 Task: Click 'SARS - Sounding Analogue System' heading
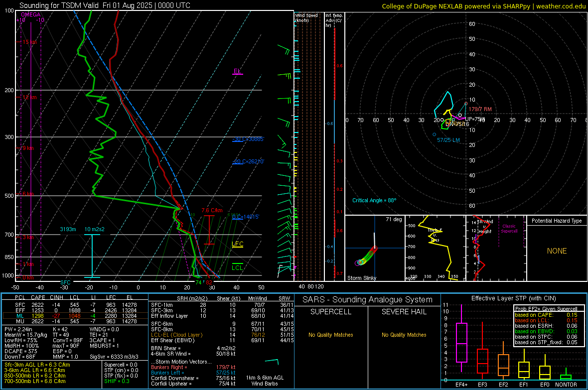coord(368,300)
